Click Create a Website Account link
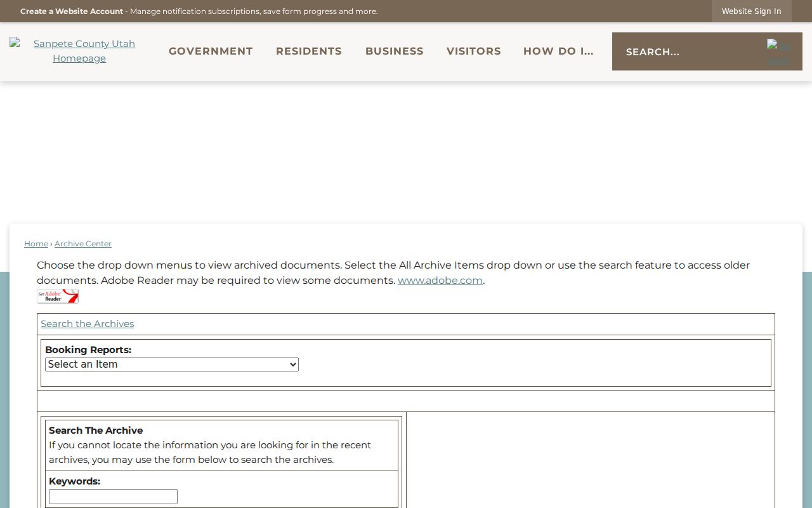This screenshot has width=812, height=508. [72, 11]
